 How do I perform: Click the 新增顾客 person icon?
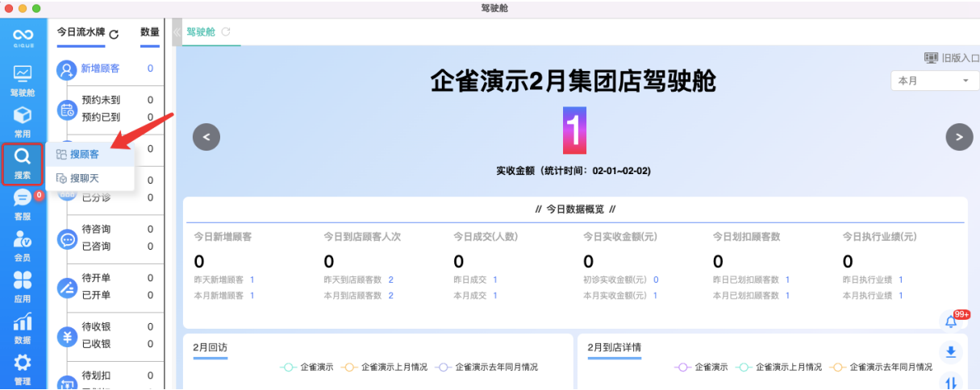tap(66, 69)
